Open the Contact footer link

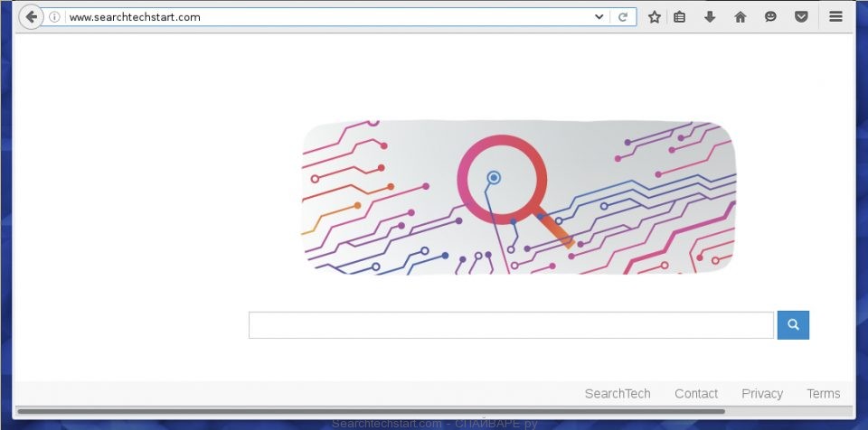[696, 394]
